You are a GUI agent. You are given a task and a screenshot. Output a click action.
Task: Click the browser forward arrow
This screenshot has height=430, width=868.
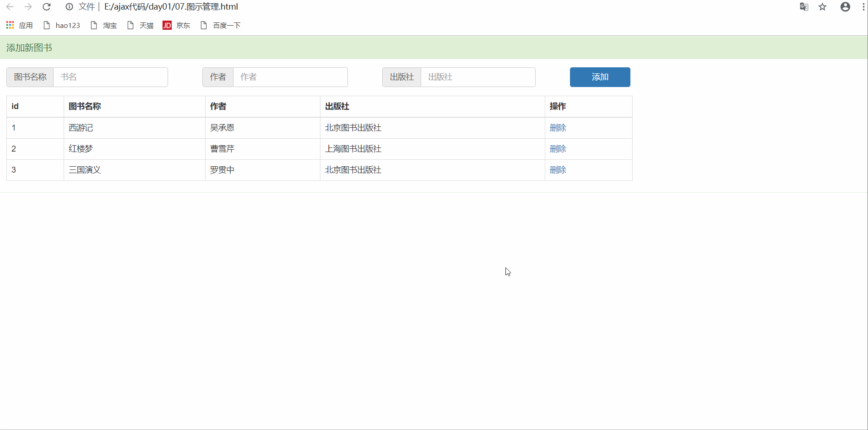[28, 7]
